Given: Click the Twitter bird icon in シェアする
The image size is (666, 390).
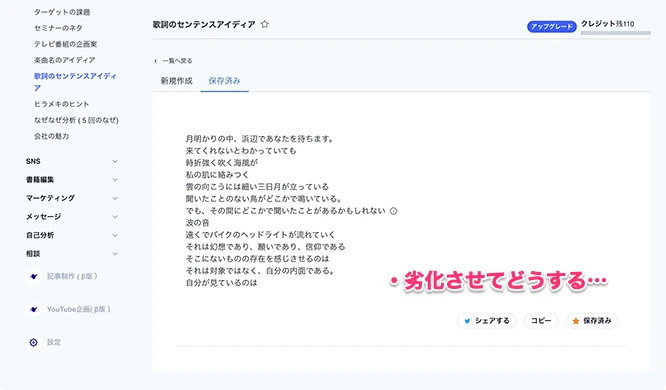Looking at the screenshot, I should [467, 321].
